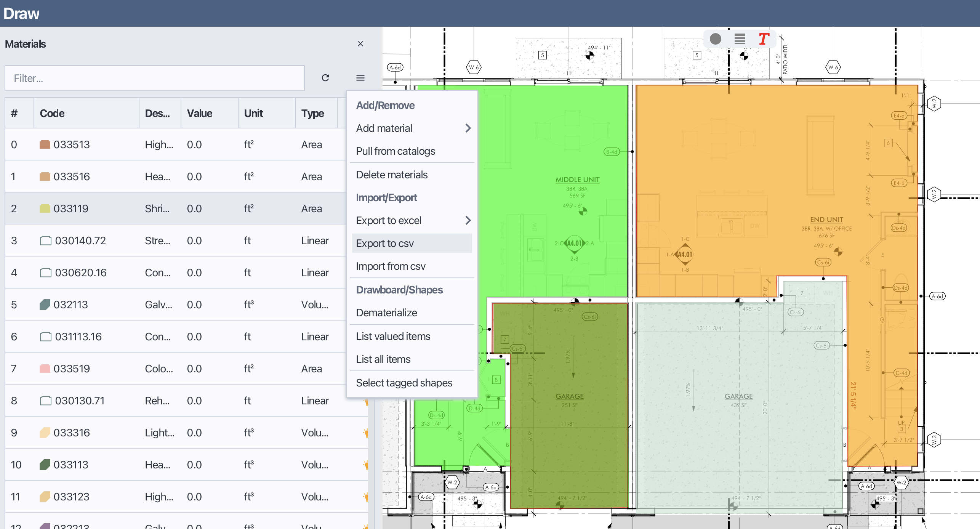This screenshot has width=980, height=529.
Task: Select the 033119 material row
Action: tap(71, 208)
